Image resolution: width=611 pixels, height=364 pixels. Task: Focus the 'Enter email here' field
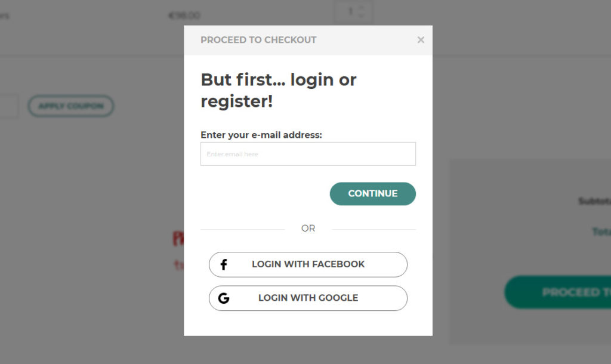click(x=308, y=154)
